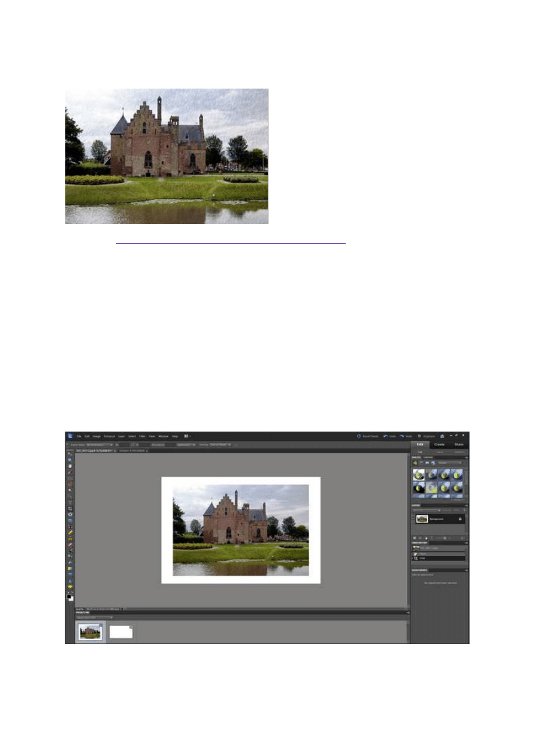Click the foreground/background color swatch
535x756 pixels.
coord(70,597)
